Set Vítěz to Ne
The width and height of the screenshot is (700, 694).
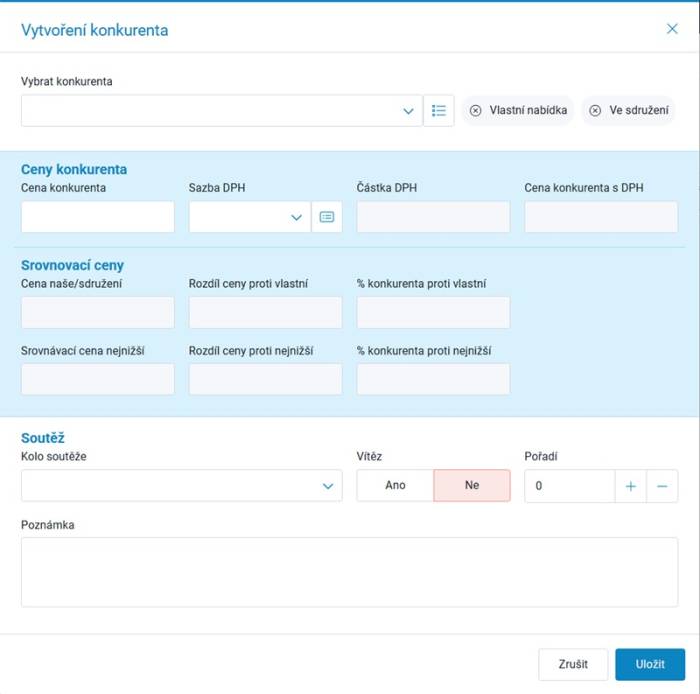472,485
